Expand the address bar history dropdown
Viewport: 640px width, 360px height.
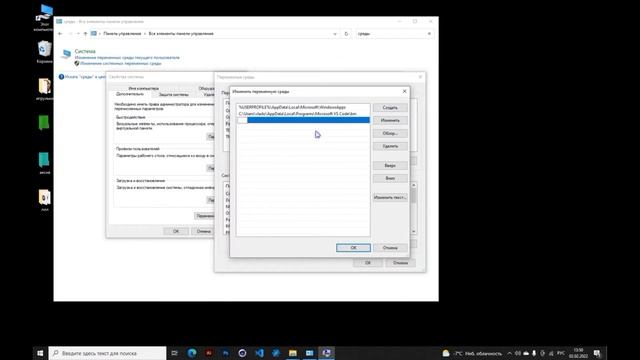[335, 34]
